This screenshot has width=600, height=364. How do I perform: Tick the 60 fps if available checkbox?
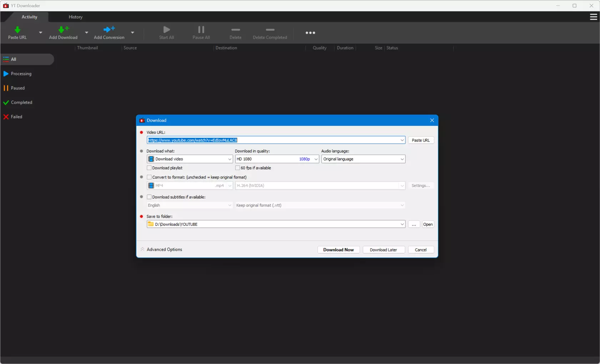(x=238, y=168)
